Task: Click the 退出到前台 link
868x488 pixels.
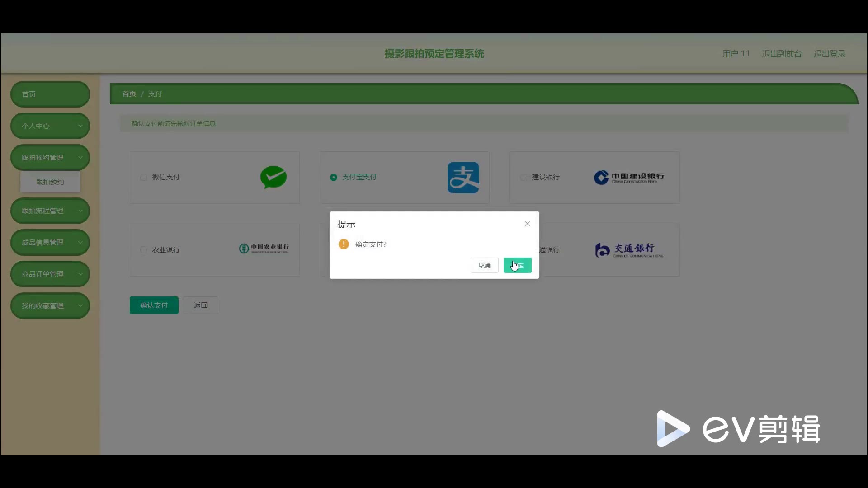Action: pos(782,54)
